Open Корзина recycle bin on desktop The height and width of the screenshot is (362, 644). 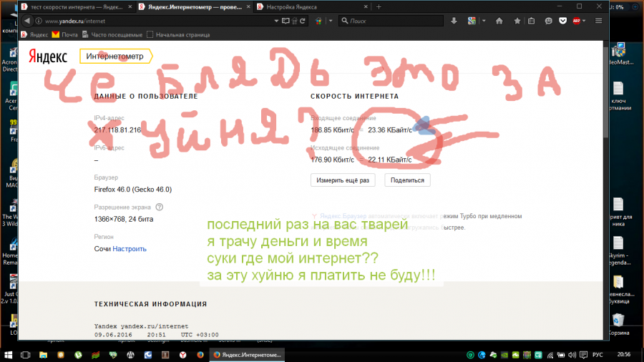click(618, 324)
